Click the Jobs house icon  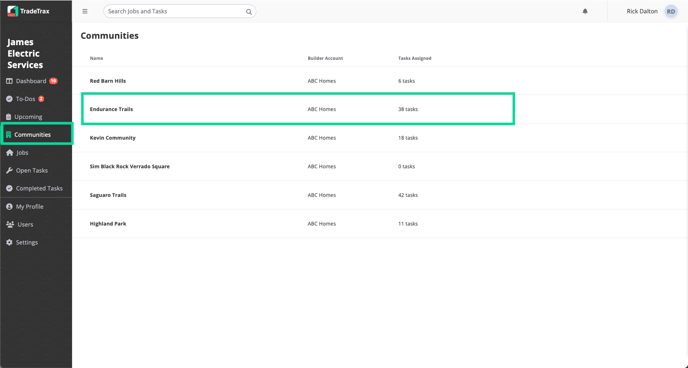click(x=10, y=153)
